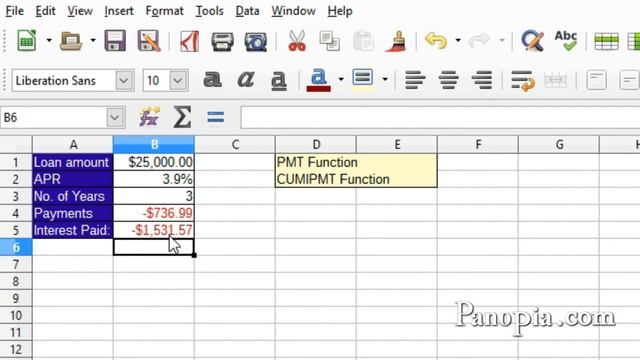Open the Help menu
The image size is (640, 360).
tap(340, 11)
